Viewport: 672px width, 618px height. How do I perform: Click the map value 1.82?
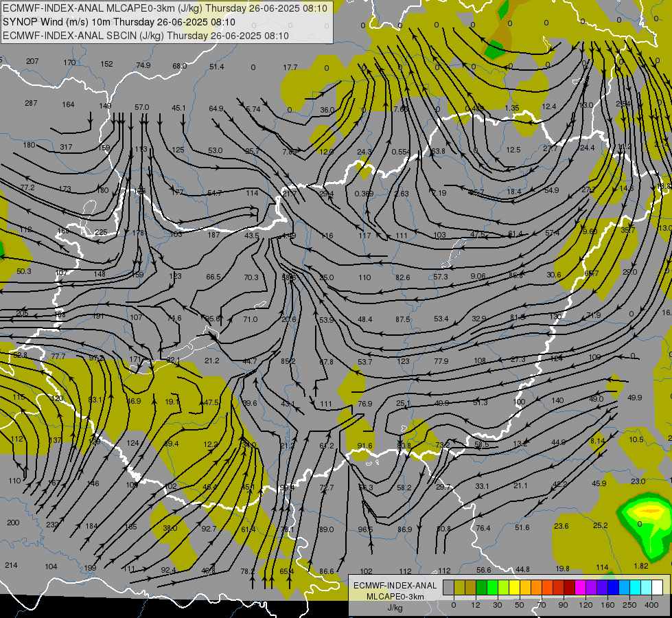click(x=640, y=566)
